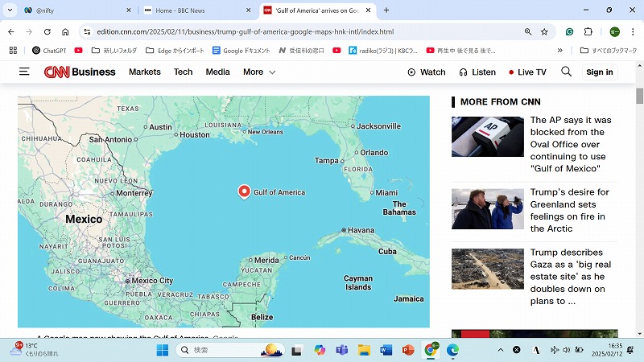Open the notification bell in taskbar
Viewport: 644px width, 362px height.
coord(630,350)
